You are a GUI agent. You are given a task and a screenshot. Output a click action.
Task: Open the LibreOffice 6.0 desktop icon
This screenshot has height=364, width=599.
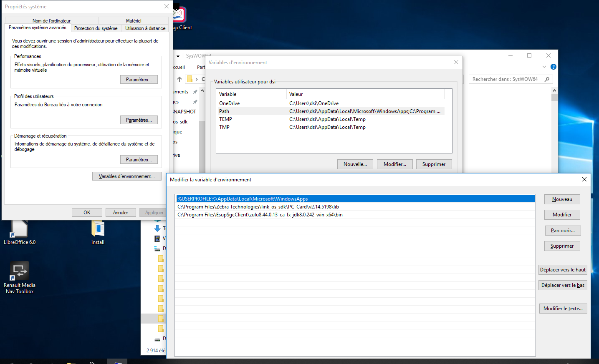click(x=19, y=231)
